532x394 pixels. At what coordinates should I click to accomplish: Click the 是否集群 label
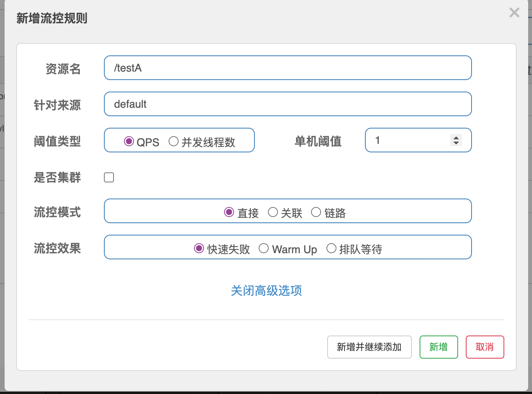coord(57,177)
